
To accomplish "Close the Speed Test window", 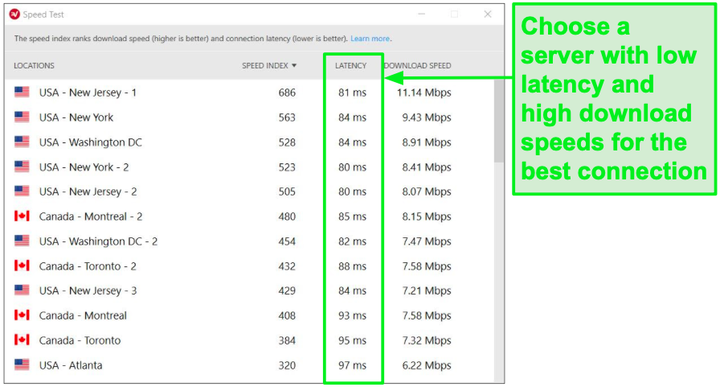I will [488, 14].
